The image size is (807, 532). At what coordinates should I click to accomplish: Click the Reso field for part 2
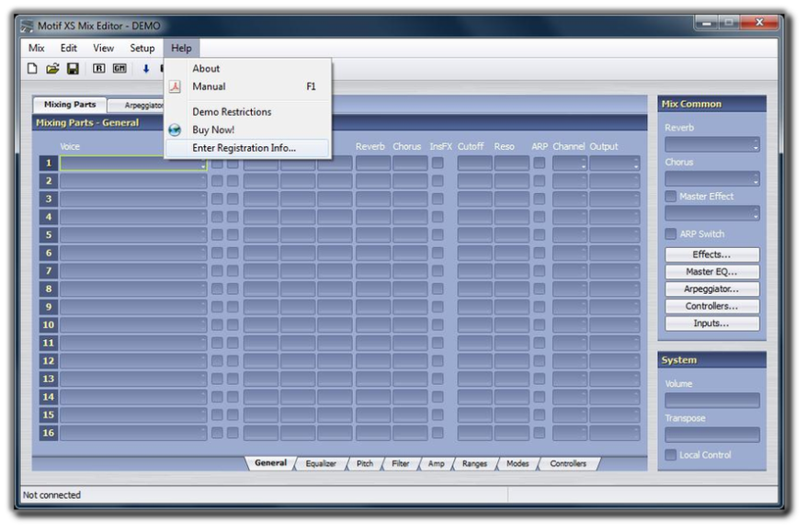pos(512,181)
